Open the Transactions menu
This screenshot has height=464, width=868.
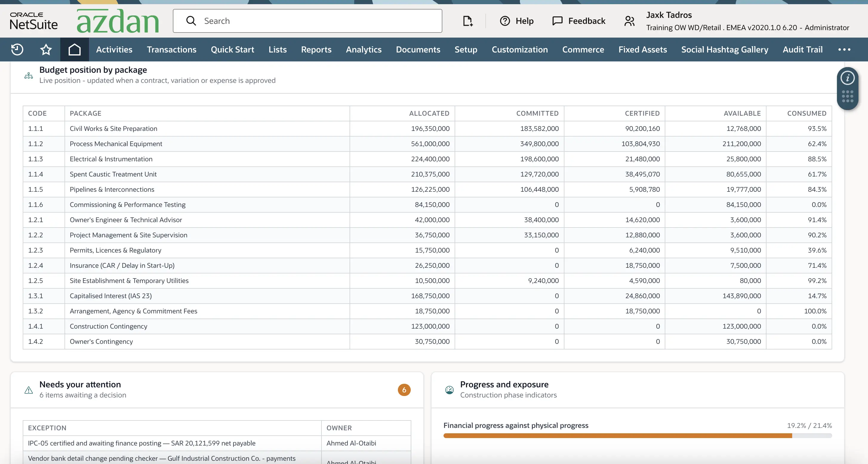point(172,50)
